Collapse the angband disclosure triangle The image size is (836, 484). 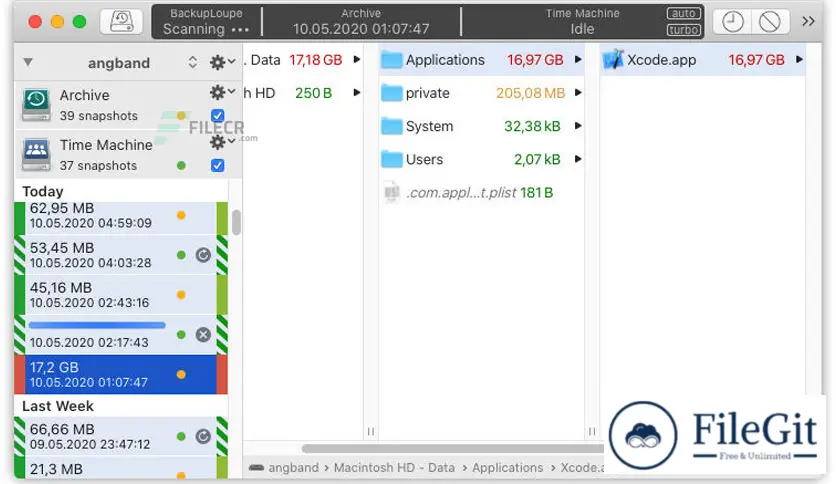[x=28, y=63]
